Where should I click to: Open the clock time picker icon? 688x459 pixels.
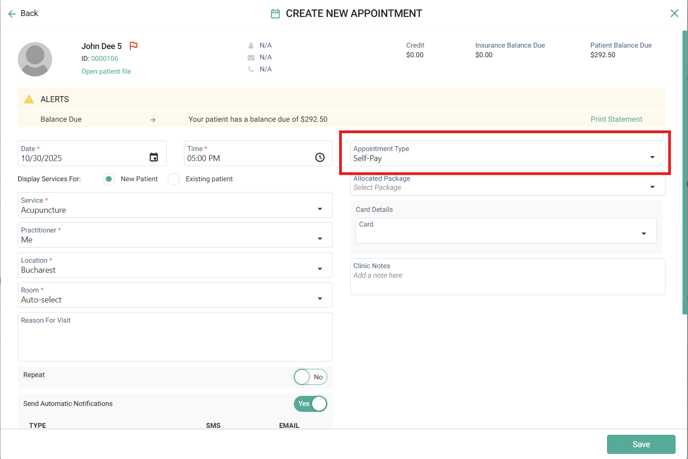320,157
